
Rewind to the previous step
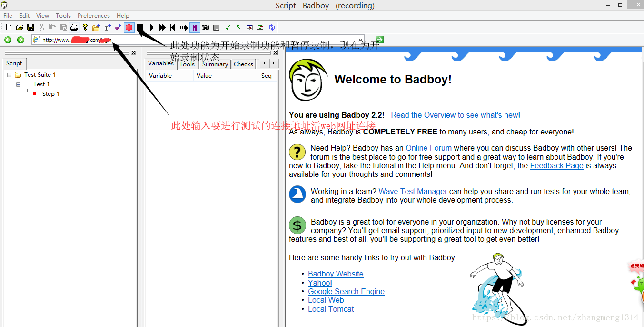[173, 28]
